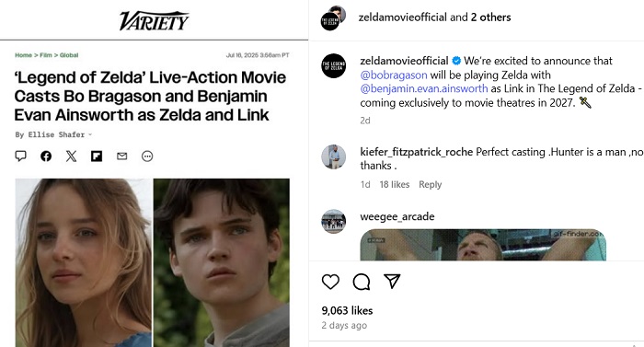Share the article on Facebook

pyautogui.click(x=46, y=156)
